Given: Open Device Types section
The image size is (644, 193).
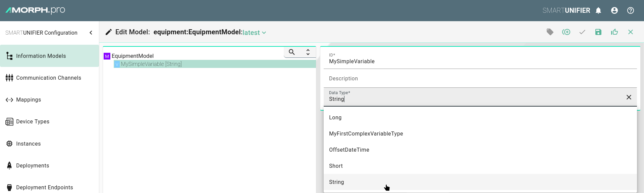Looking at the screenshot, I should tap(50, 122).
